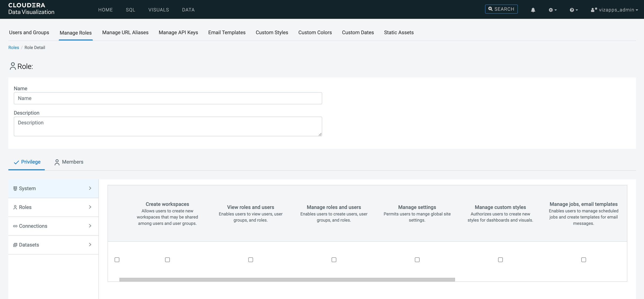The image size is (644, 299).
Task: Enable the Create workspaces checkbox
Action: (x=167, y=260)
